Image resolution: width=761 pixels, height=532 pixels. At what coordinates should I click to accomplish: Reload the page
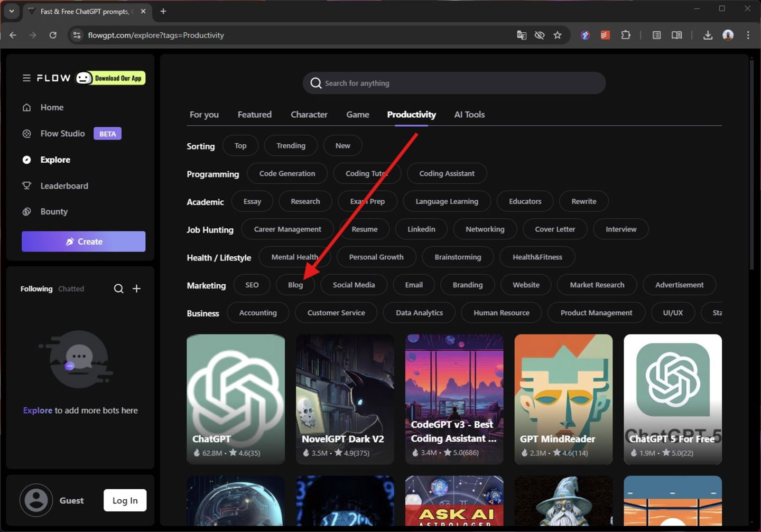[53, 35]
